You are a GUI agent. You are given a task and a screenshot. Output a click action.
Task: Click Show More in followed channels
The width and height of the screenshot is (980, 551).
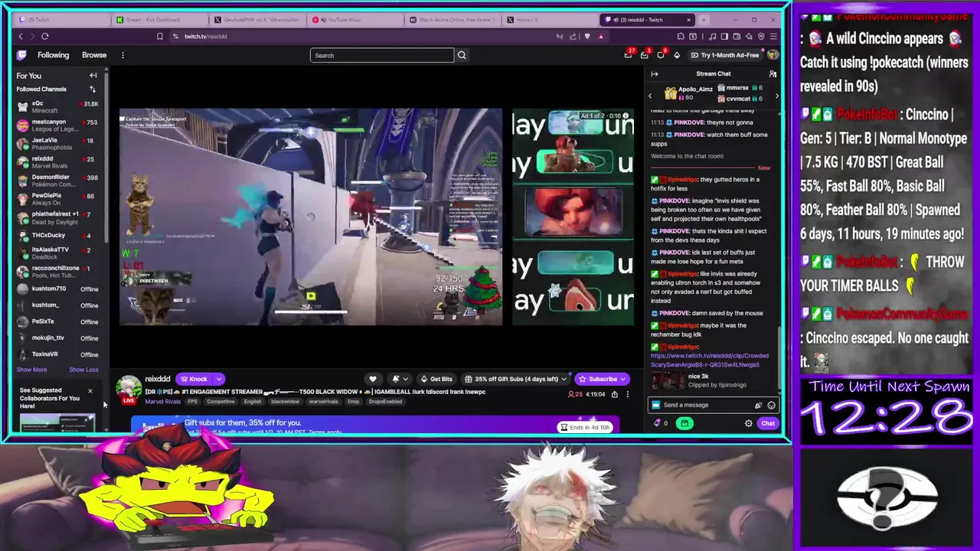(x=32, y=370)
